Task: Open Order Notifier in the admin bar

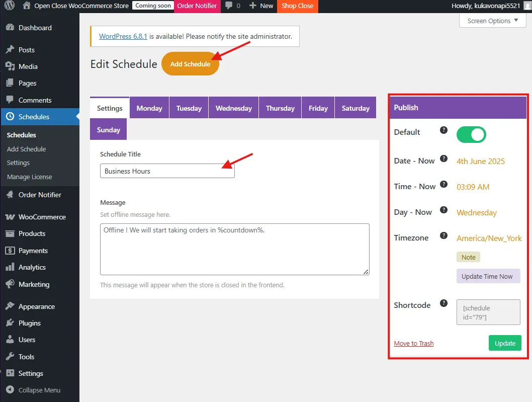Action: pyautogui.click(x=197, y=6)
